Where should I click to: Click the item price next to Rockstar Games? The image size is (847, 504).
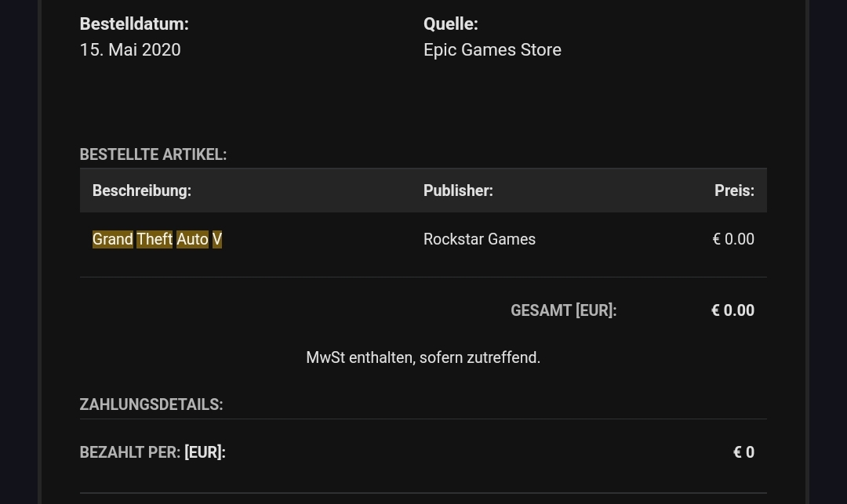733,239
